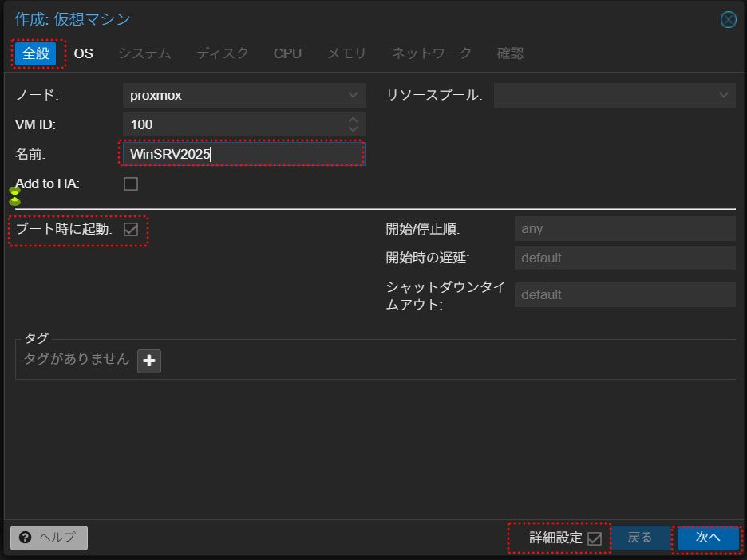Go to the ネットワーク tab

[432, 53]
